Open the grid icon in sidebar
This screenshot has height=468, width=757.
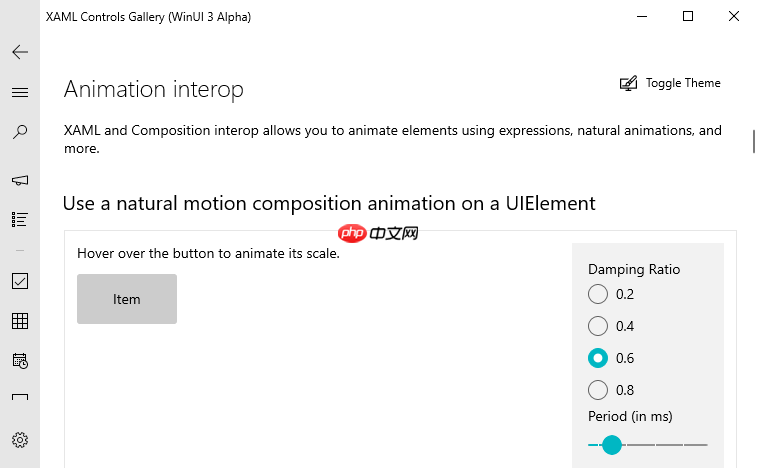pyautogui.click(x=20, y=321)
